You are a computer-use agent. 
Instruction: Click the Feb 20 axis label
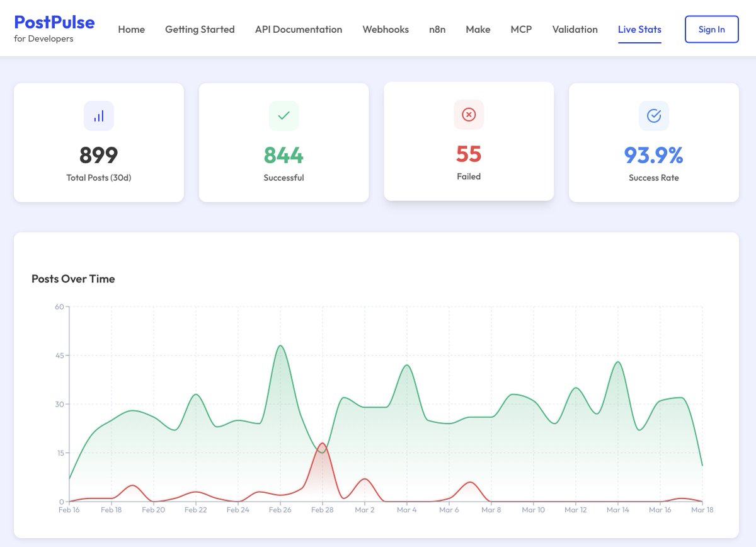(154, 510)
